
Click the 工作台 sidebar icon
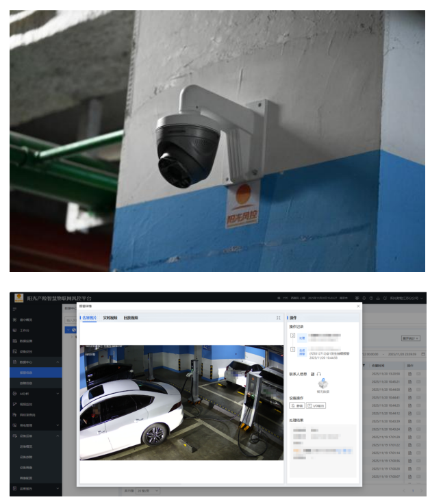point(14,330)
